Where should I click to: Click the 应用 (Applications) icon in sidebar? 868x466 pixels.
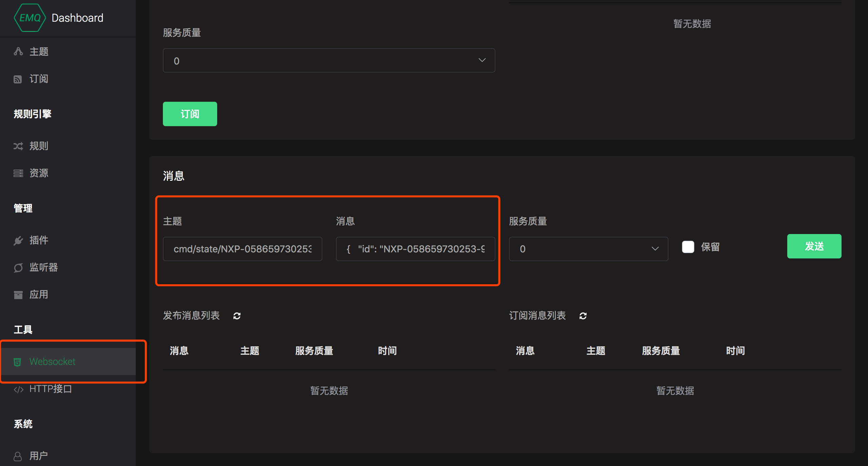(18, 294)
